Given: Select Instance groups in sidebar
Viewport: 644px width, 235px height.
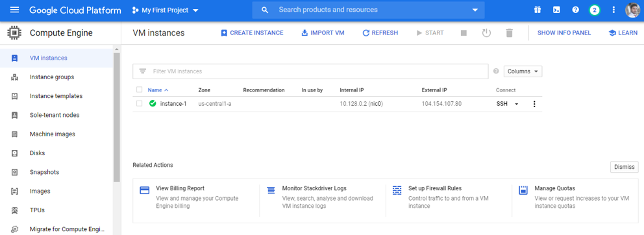Looking at the screenshot, I should click(56, 77).
